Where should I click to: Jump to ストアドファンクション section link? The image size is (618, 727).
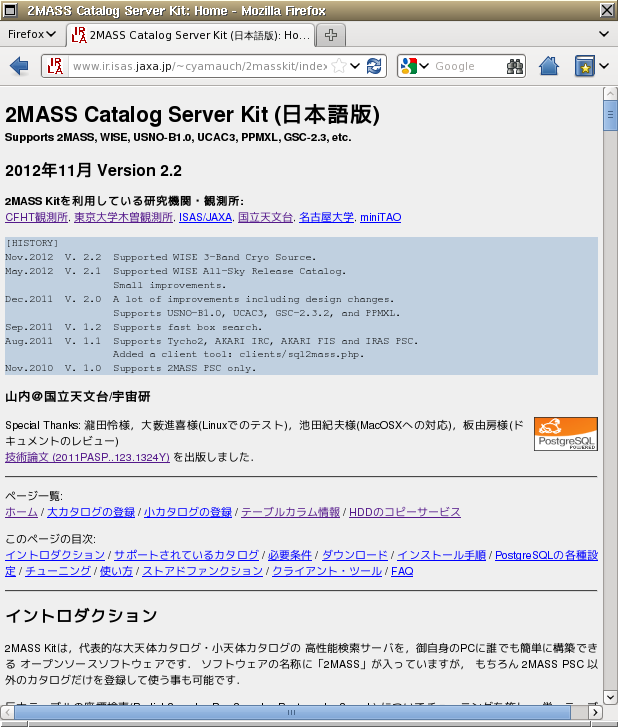click(203, 571)
